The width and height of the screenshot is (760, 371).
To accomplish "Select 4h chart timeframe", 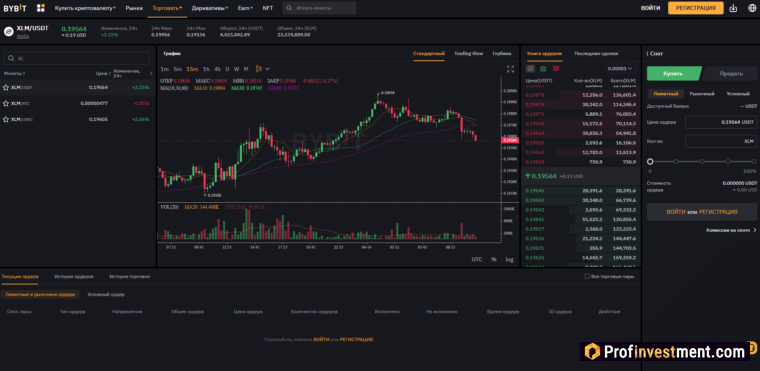I will 217,69.
